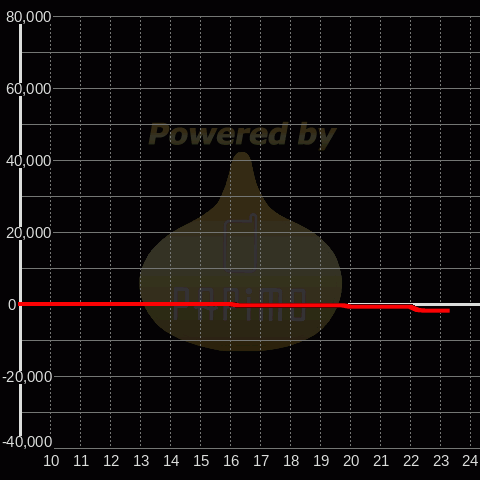Click the PARIMO text in watermark

pos(240,305)
